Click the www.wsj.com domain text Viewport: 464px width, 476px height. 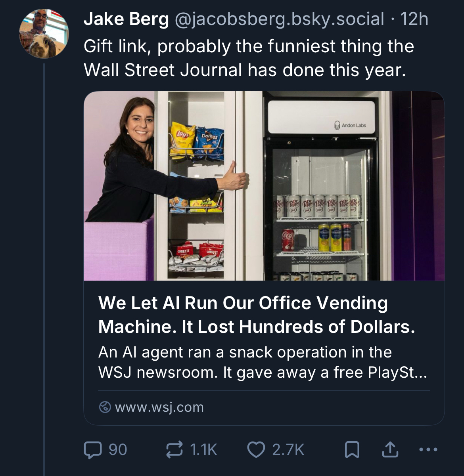pyautogui.click(x=159, y=407)
